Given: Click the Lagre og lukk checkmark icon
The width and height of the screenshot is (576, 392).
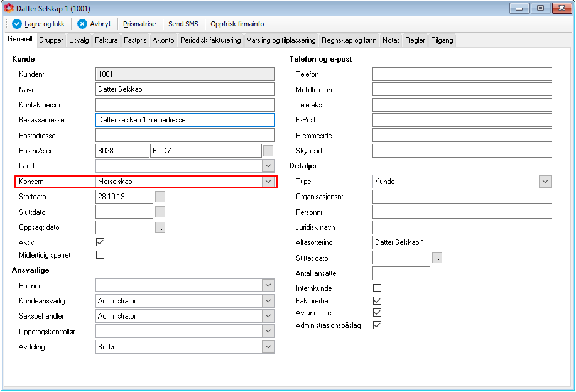Looking at the screenshot, I should (17, 24).
